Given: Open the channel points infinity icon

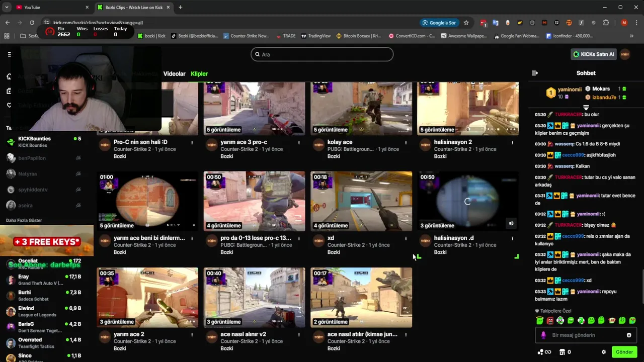Looking at the screenshot, I should click(x=544, y=352).
